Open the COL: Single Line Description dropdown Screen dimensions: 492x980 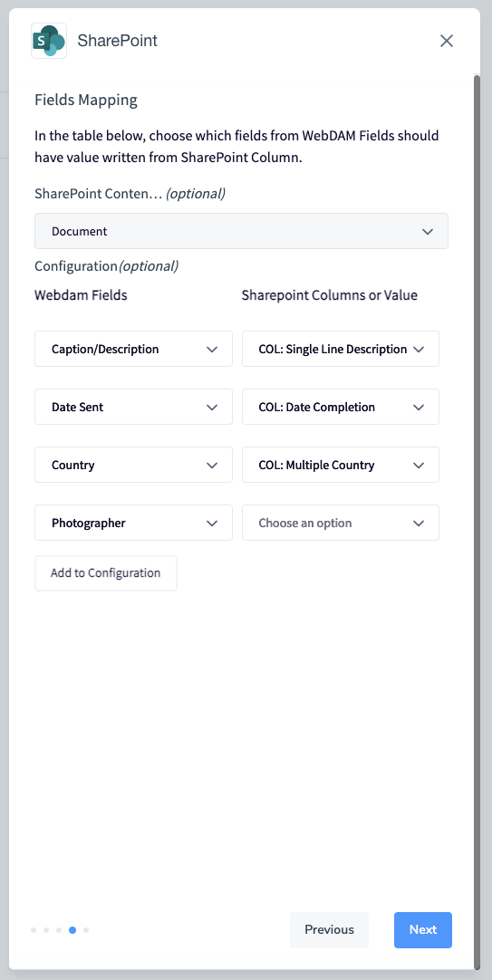point(341,349)
